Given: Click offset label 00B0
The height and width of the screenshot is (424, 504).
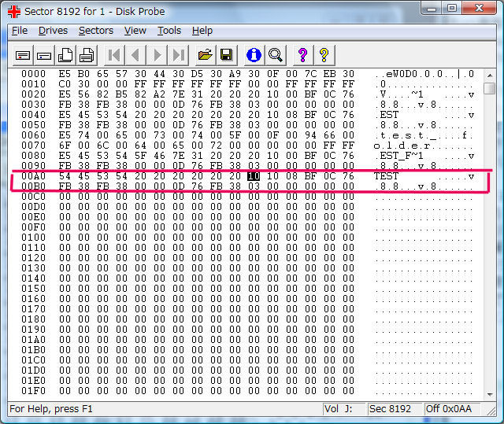Looking at the screenshot, I should coord(33,186).
